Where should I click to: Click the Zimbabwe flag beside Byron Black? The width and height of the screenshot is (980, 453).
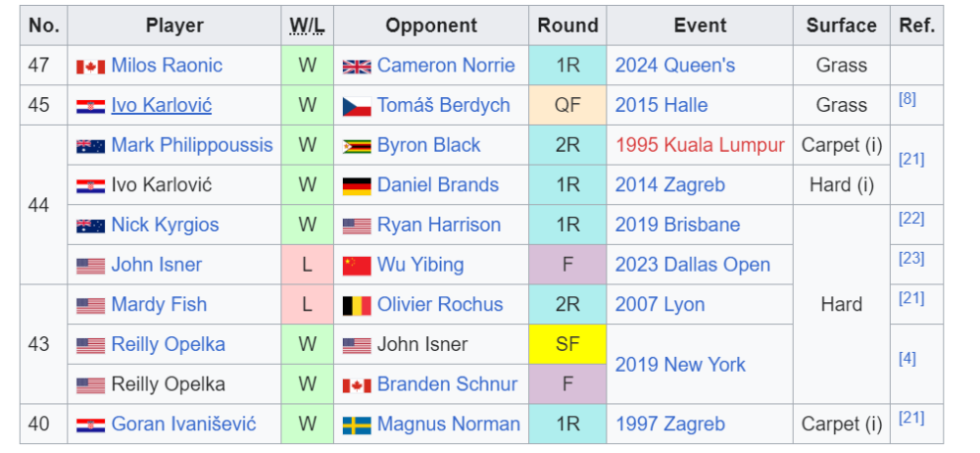[356, 146]
